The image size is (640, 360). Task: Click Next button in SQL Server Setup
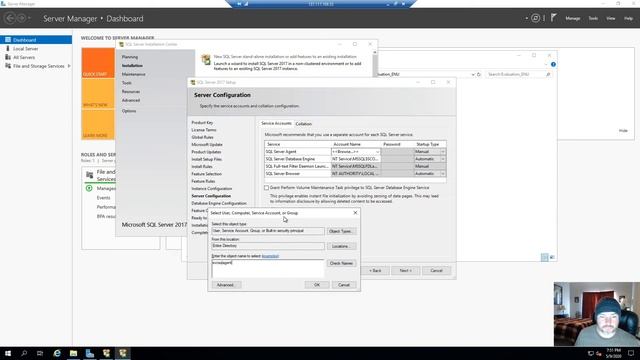point(405,271)
